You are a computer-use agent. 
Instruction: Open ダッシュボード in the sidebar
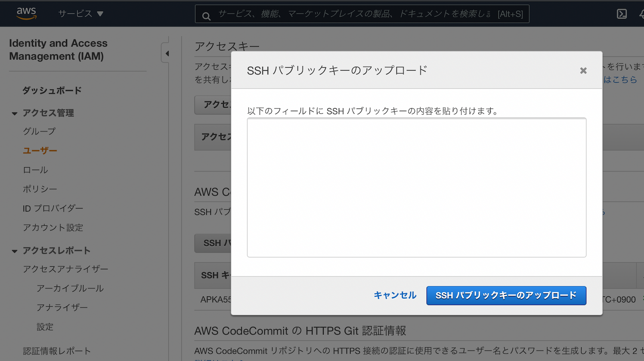pyautogui.click(x=52, y=90)
